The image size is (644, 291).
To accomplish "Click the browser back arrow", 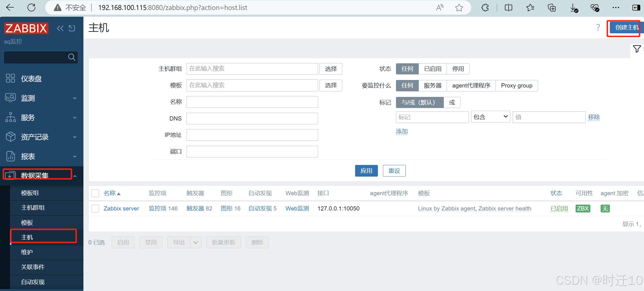I will (10, 7).
